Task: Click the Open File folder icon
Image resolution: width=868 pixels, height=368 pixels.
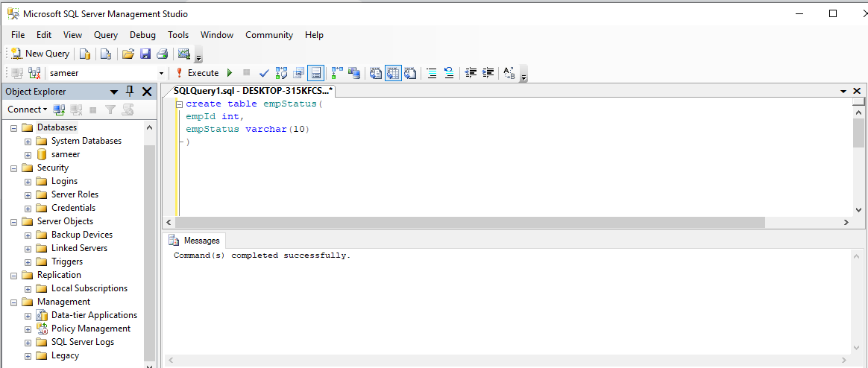Action: 128,54
